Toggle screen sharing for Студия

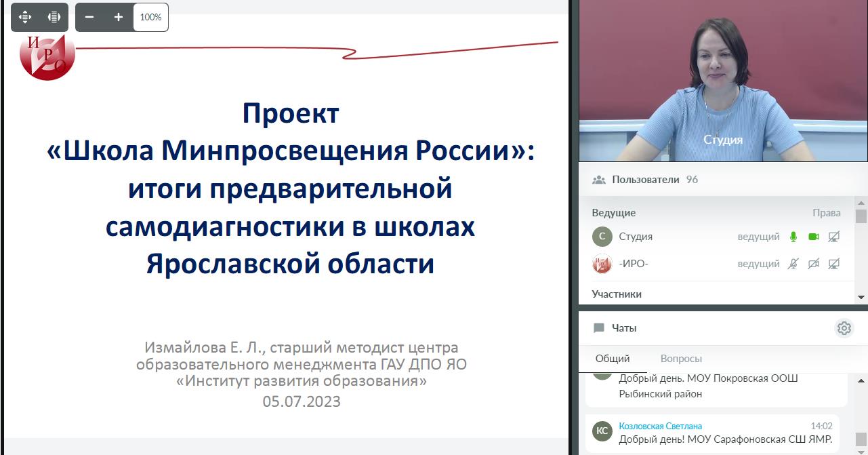coord(834,237)
